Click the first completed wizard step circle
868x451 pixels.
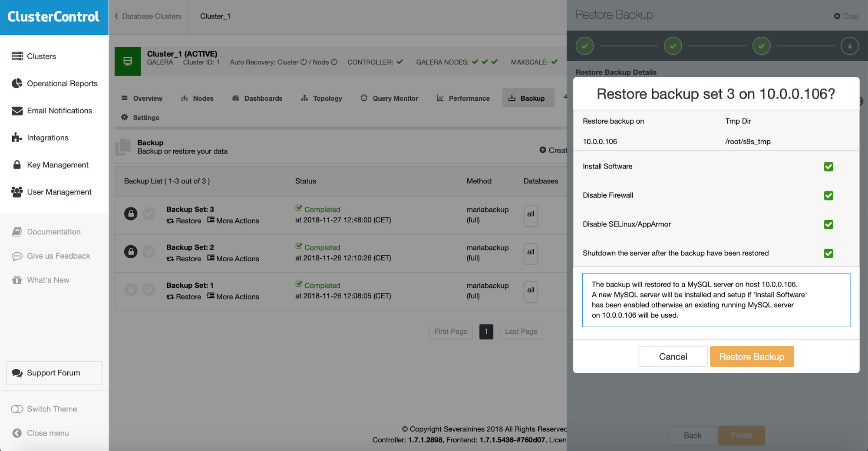point(584,46)
